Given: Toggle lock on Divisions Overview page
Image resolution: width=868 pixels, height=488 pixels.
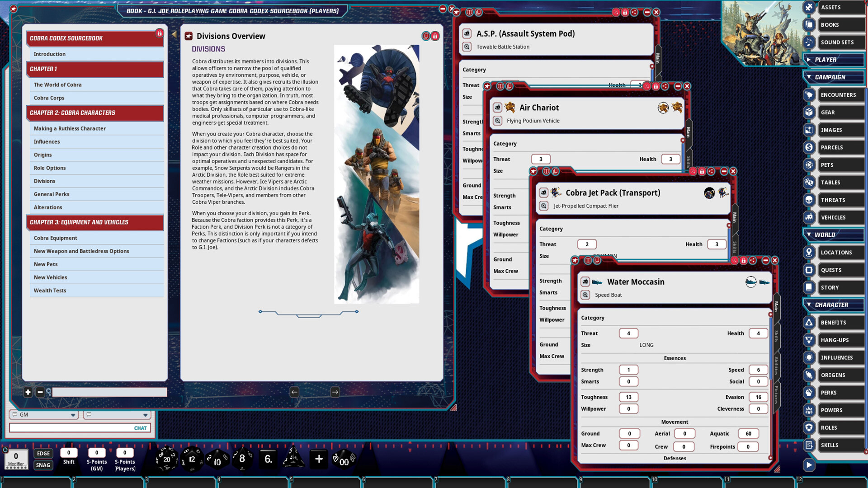Looking at the screenshot, I should [x=435, y=36].
